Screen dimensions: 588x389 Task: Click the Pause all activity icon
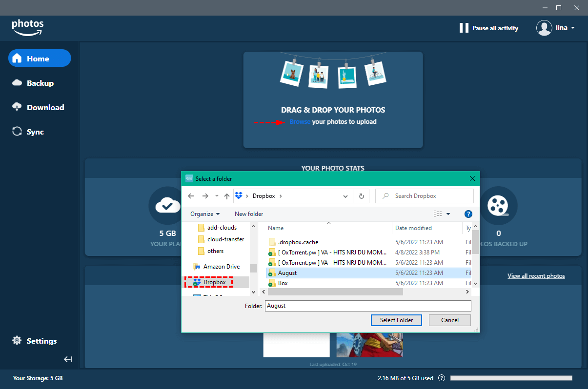tap(464, 28)
